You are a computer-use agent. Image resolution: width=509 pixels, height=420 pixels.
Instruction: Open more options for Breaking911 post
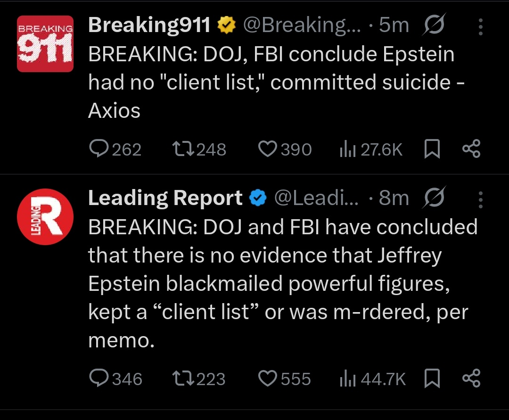pos(480,27)
